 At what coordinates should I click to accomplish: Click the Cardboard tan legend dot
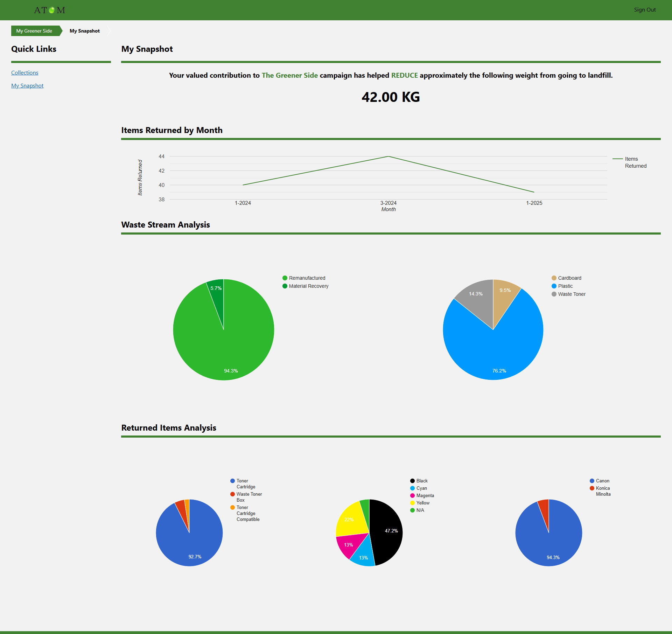click(554, 278)
